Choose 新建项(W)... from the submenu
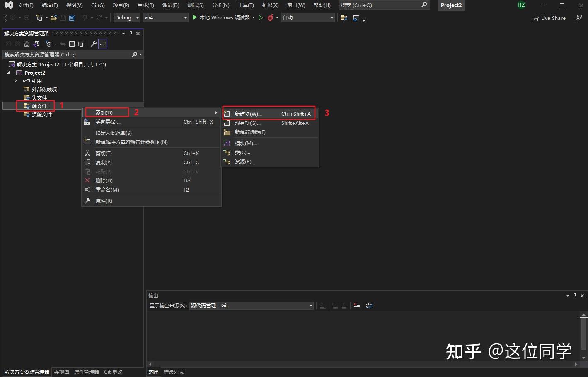Viewport: 588px width, 377px height. [x=271, y=114]
